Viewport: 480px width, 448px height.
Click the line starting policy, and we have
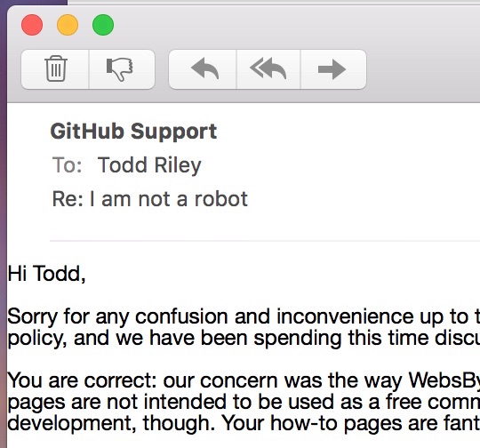244,339
